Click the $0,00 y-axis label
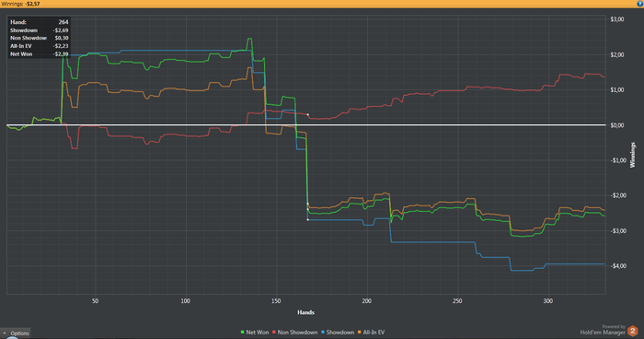Image resolution: width=644 pixels, height=339 pixels. click(617, 125)
